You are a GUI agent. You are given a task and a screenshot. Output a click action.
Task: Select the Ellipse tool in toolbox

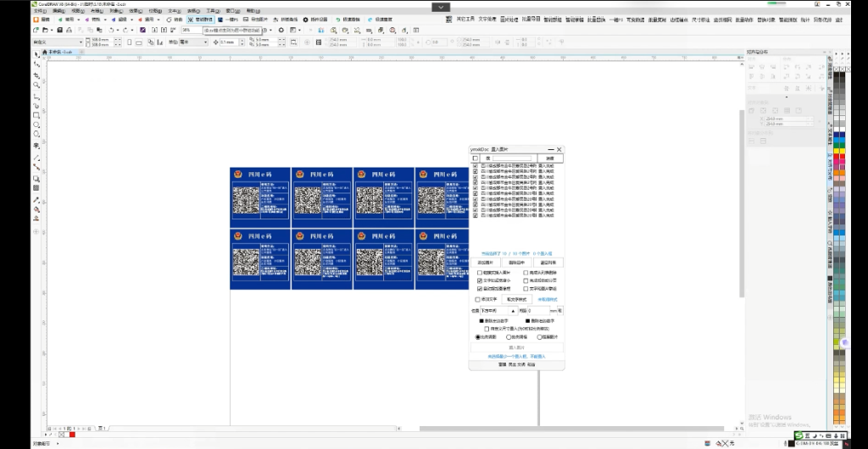pos(36,125)
